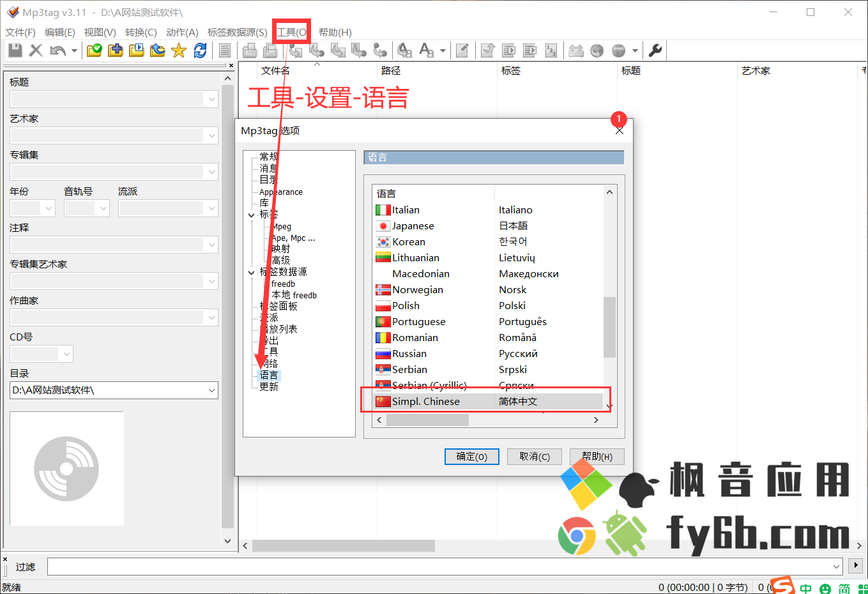Click the Remove tag X icon in toolbar
Viewport: 868px width, 594px height.
pos(36,50)
